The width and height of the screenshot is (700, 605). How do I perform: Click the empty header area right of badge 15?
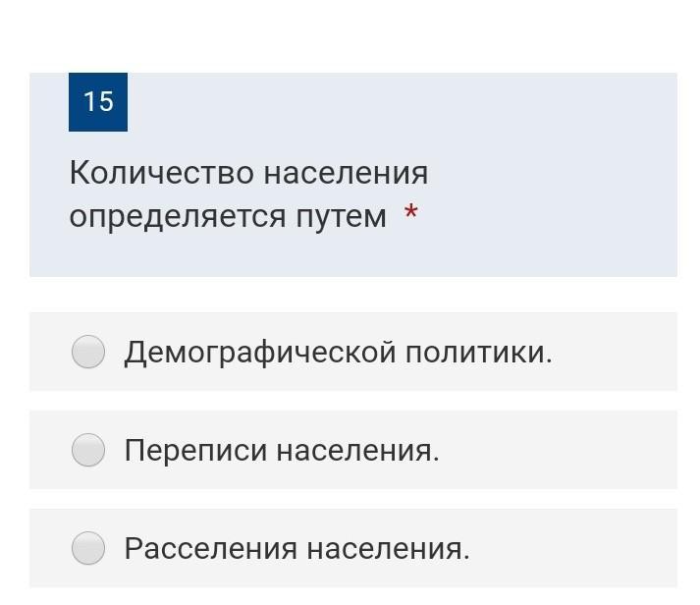point(393,102)
